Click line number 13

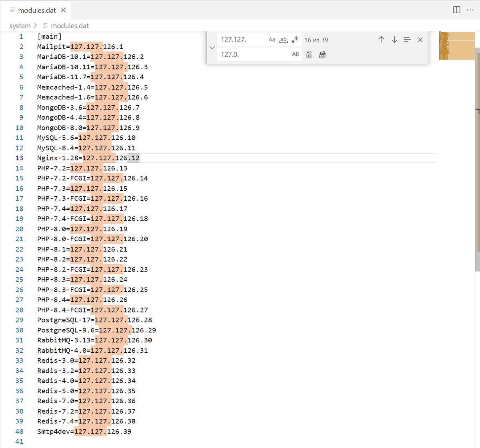coord(19,158)
